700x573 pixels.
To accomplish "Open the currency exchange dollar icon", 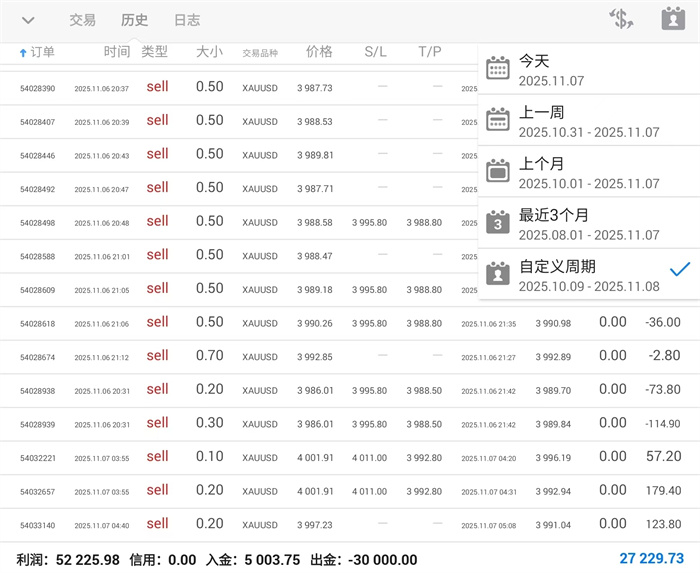I will 621,19.
